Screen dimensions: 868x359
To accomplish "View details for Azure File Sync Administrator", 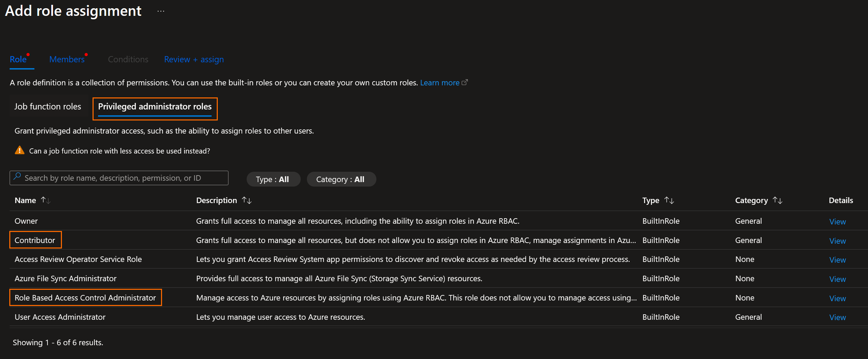I will pos(837,279).
